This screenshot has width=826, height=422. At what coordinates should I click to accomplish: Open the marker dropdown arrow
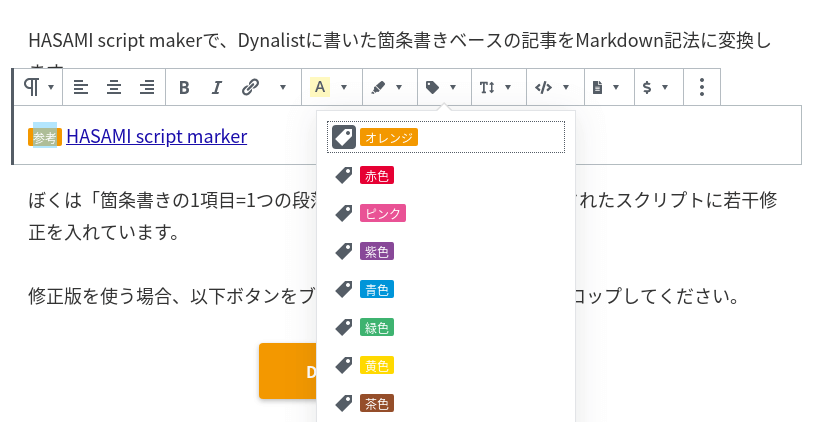pyautogui.click(x=399, y=87)
